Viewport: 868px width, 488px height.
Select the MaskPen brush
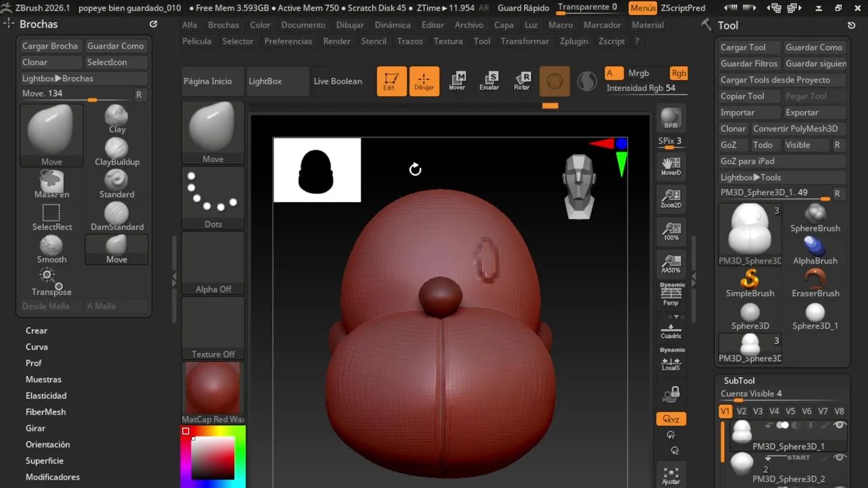(x=52, y=184)
